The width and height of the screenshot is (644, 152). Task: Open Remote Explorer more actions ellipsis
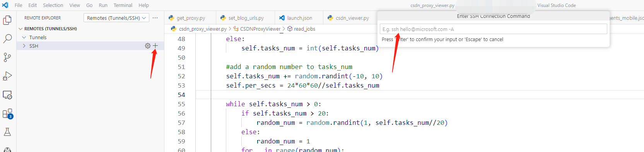155,18
